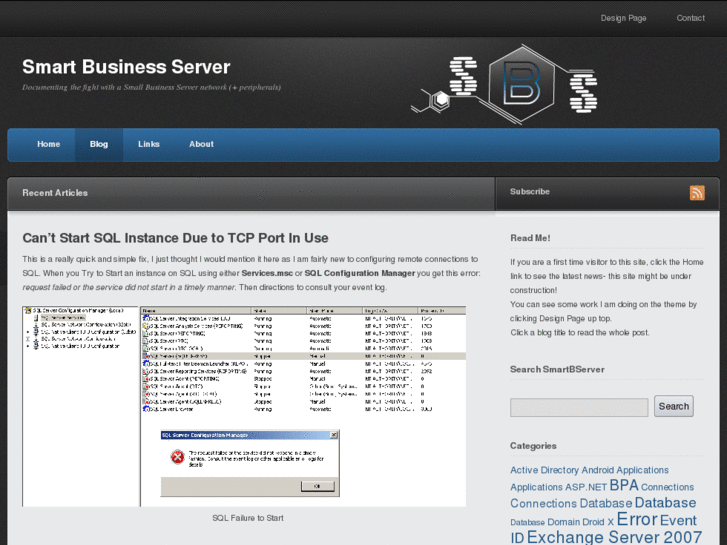The height and width of the screenshot is (545, 727).
Task: Click bold SQL Configuration Manager text
Action: [359, 273]
